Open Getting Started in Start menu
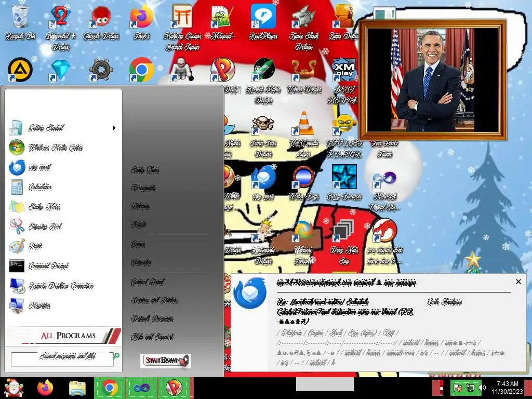Screen dimensions: 532x399 tap(63, 128)
